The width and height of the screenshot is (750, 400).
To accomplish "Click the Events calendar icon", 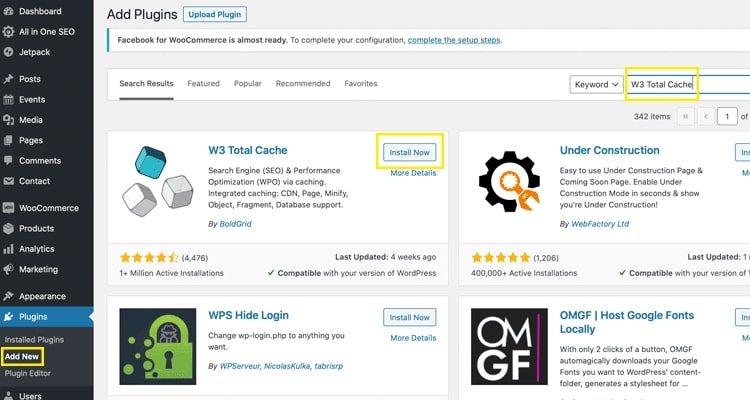I will [8, 100].
